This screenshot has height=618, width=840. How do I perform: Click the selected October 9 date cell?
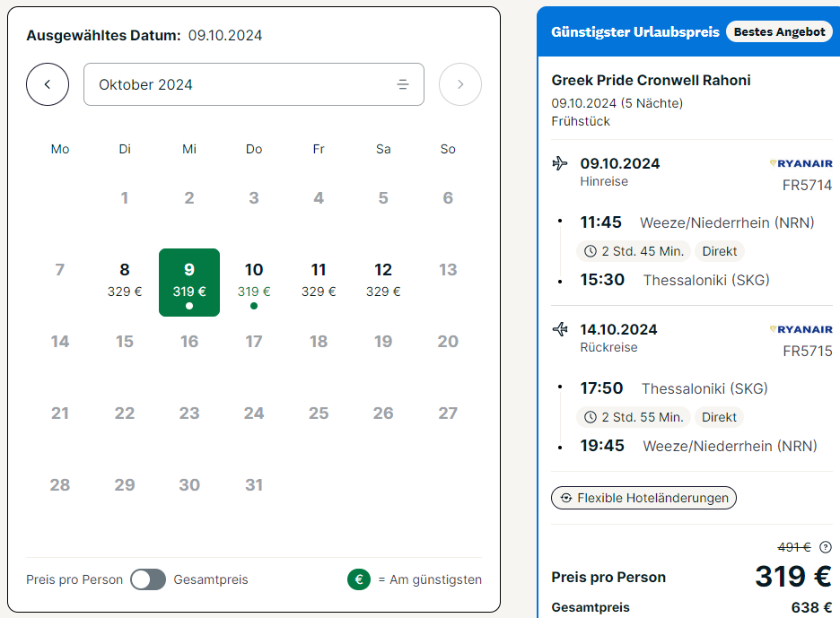click(x=189, y=283)
